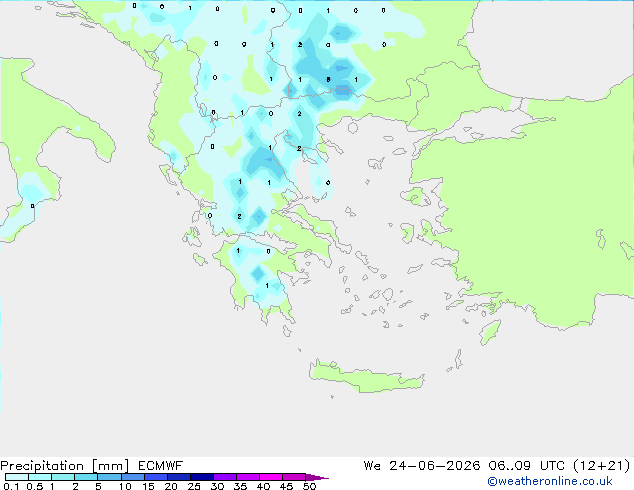Click the legend value label '50'

tap(309, 486)
